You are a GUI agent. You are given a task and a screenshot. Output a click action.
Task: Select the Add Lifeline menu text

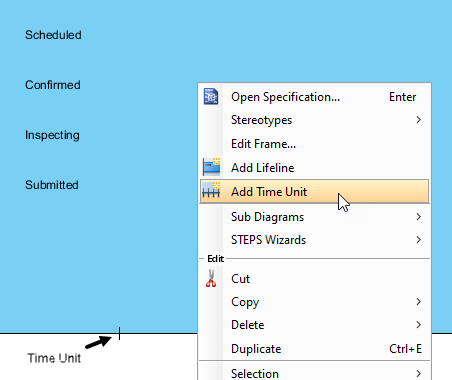click(263, 168)
